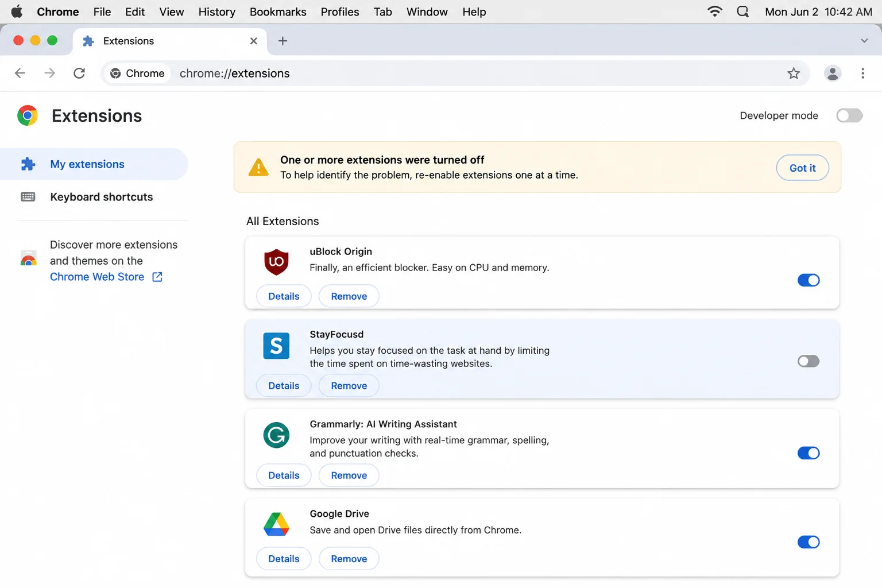Click the Grammarly G icon
The image size is (882, 588).
(x=276, y=435)
